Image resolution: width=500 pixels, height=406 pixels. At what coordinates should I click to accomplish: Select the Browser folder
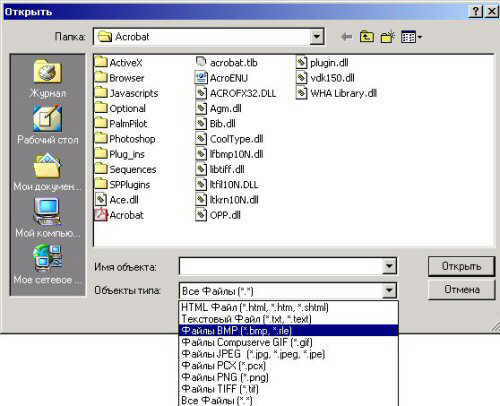[x=120, y=78]
